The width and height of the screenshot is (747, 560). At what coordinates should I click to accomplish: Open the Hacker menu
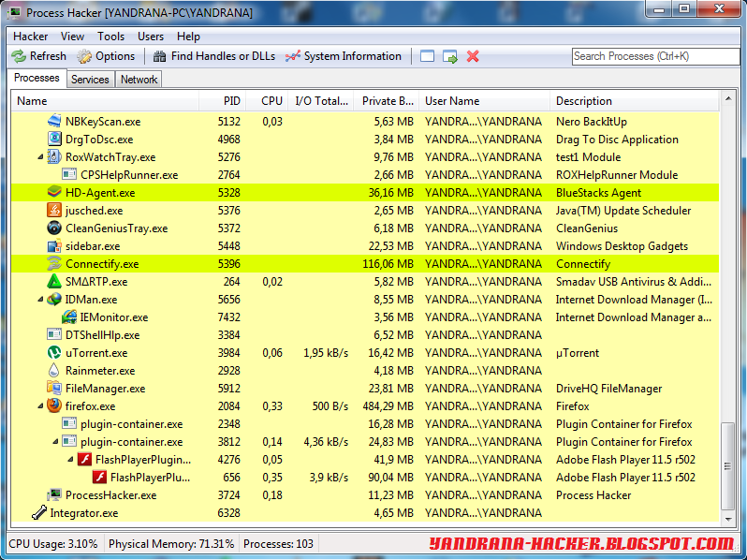point(31,37)
